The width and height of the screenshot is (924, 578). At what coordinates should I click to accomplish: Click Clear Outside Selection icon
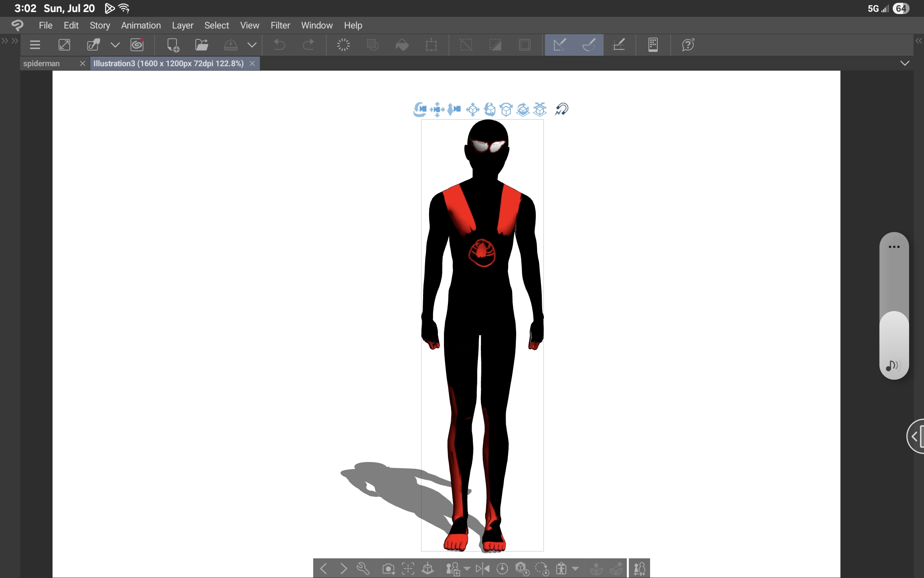click(x=373, y=45)
